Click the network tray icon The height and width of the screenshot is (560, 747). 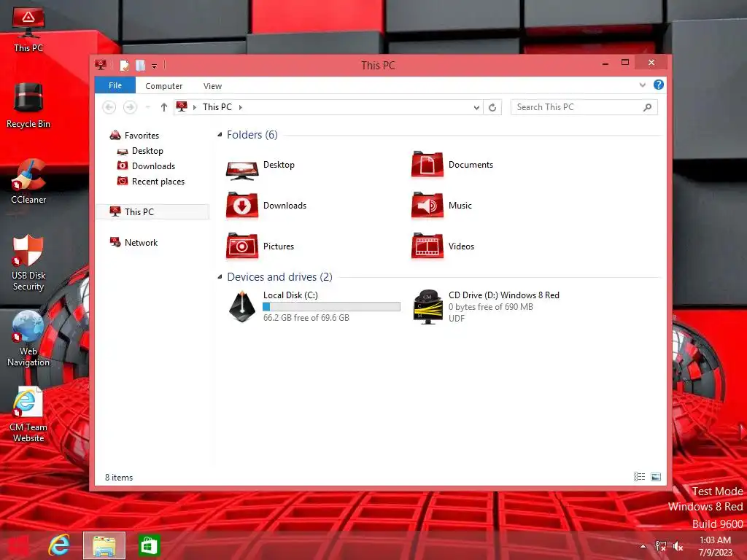coord(660,546)
